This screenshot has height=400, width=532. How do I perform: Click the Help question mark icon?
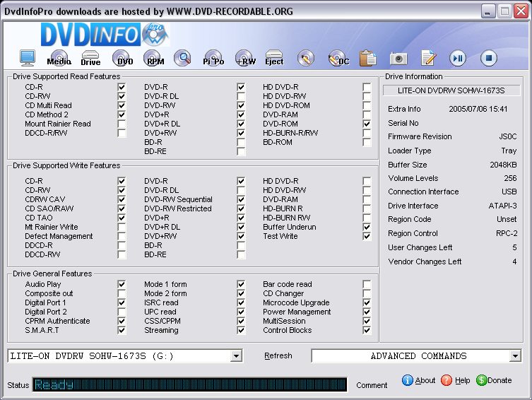coord(447,380)
